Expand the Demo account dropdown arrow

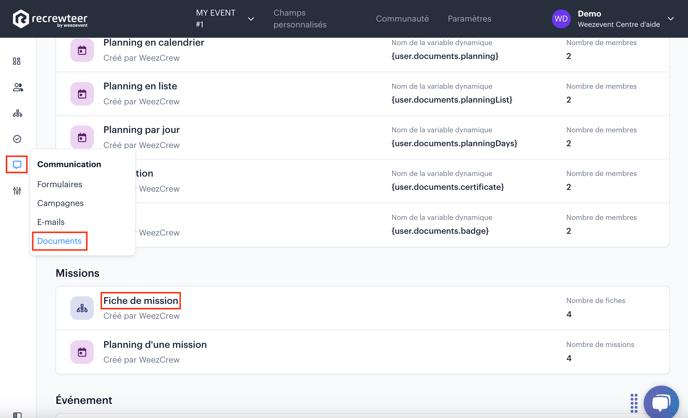pyautogui.click(x=671, y=19)
